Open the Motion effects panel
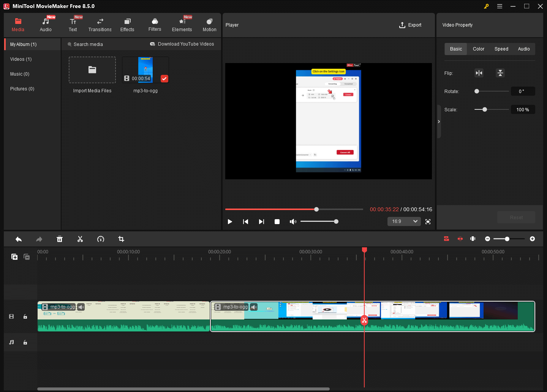Image resolution: width=547 pixels, height=392 pixels. [209, 24]
